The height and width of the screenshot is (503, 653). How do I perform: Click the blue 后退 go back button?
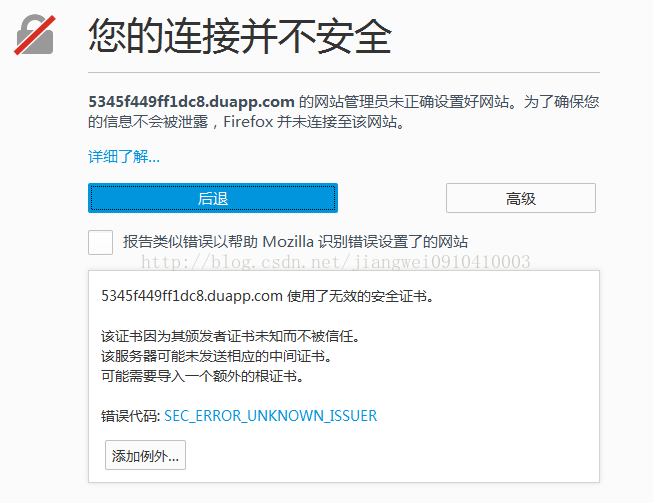point(213,198)
